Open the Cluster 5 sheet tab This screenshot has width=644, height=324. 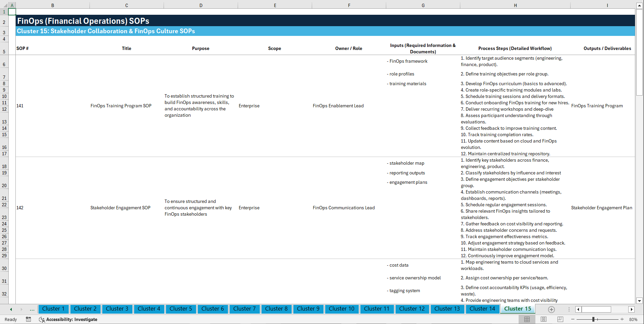(181, 309)
